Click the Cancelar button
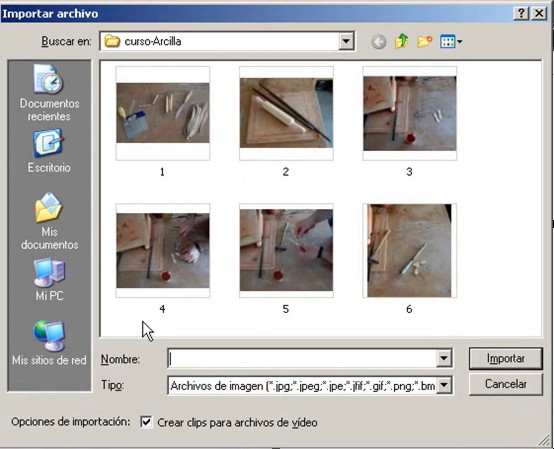Viewport: 554px width, 449px height. (x=506, y=384)
